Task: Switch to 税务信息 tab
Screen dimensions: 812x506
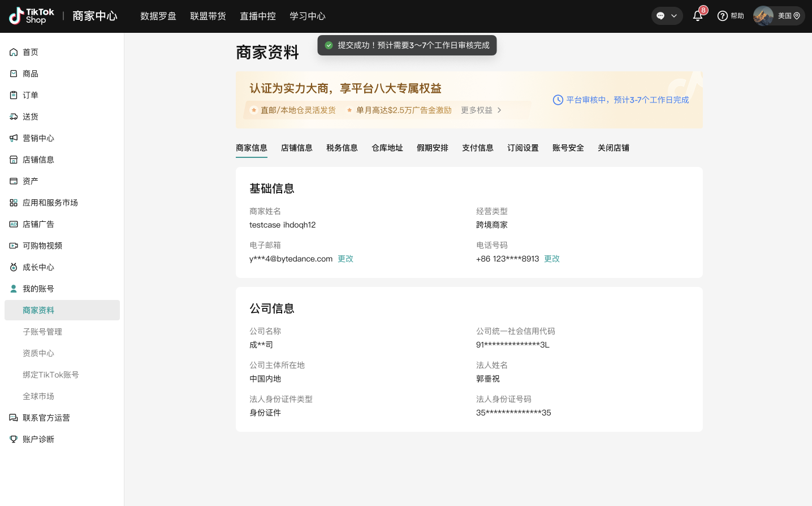Action: tap(342, 148)
